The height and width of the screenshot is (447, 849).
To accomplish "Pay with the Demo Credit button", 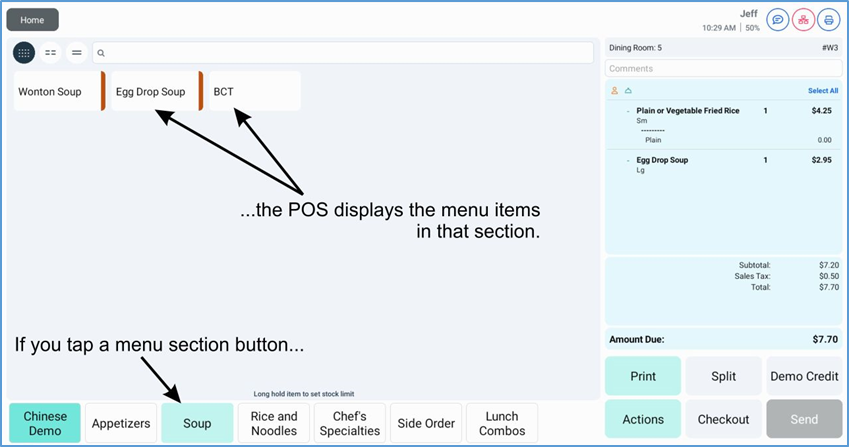I will [804, 376].
